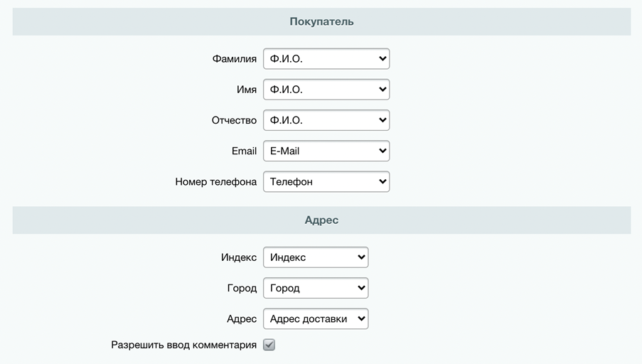Toggle the Разрешить ввод комментария checkbox
642x364 pixels.
[x=269, y=345]
